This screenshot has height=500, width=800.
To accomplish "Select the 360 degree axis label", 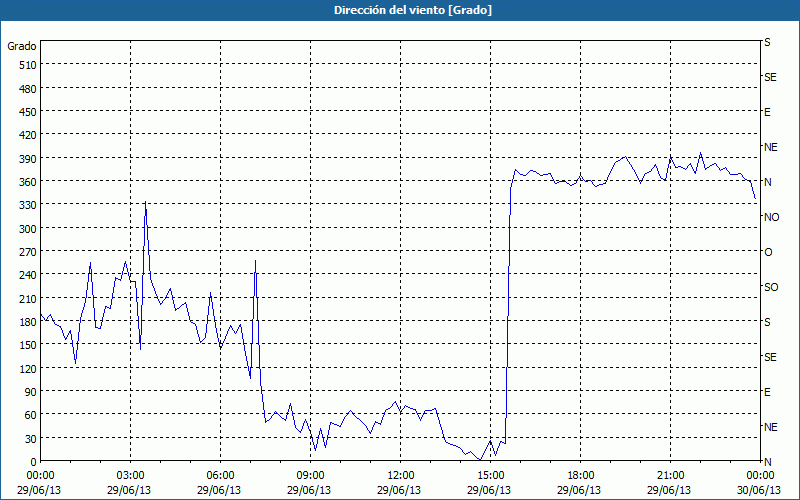I will [x=29, y=182].
